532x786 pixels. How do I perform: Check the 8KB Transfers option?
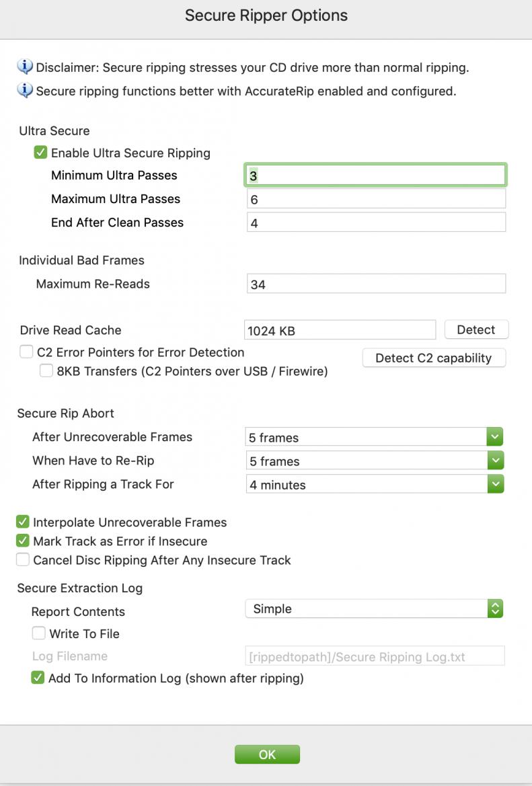tap(46, 370)
